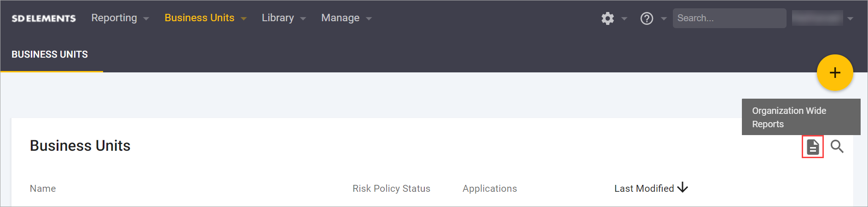Expand the Library dropdown menu
Screen dimensions: 868x207
pos(284,18)
